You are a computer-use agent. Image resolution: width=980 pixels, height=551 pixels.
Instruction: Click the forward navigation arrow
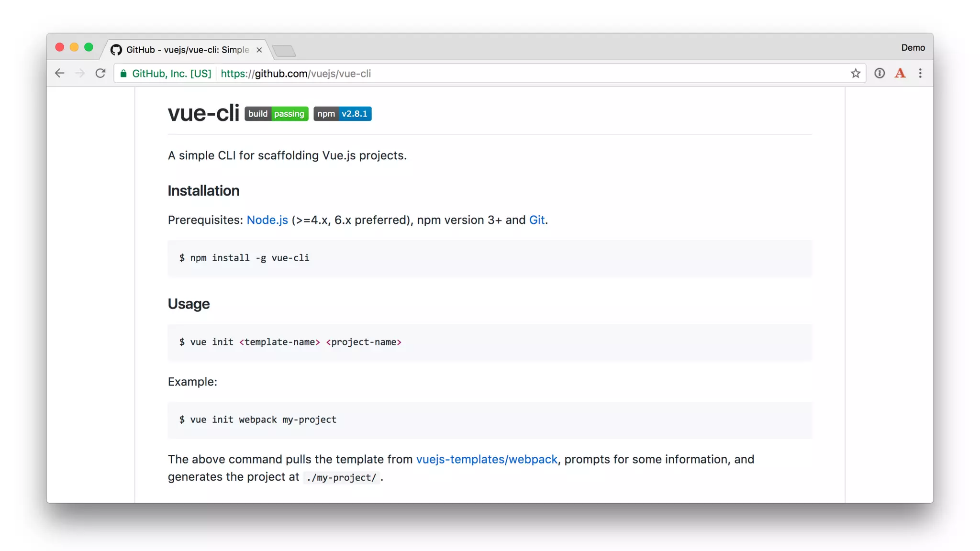pyautogui.click(x=80, y=73)
